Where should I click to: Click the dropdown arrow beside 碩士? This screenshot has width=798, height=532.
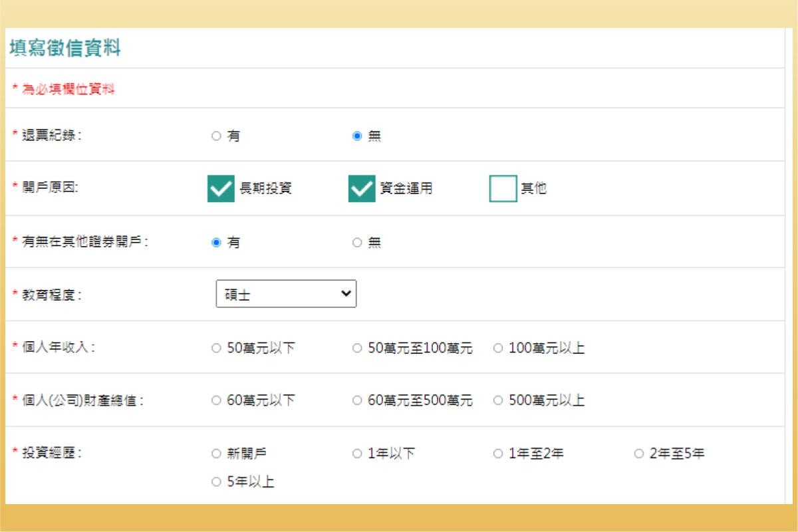click(x=347, y=293)
